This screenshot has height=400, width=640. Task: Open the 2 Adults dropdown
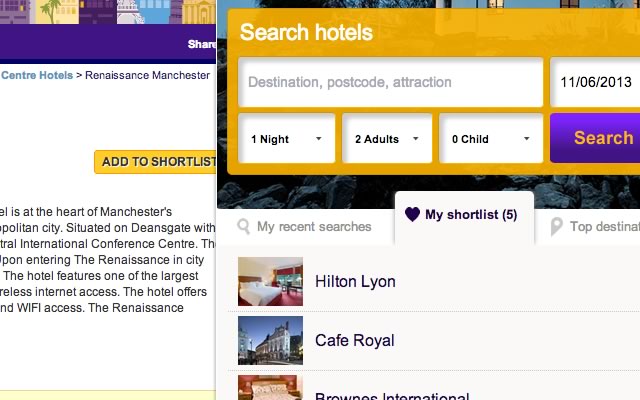coord(387,139)
